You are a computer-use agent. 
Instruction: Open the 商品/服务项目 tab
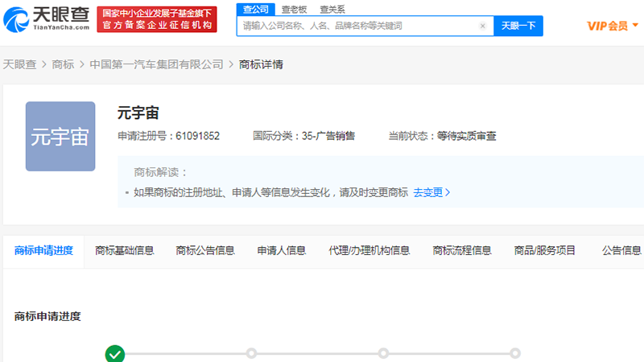pyautogui.click(x=545, y=250)
